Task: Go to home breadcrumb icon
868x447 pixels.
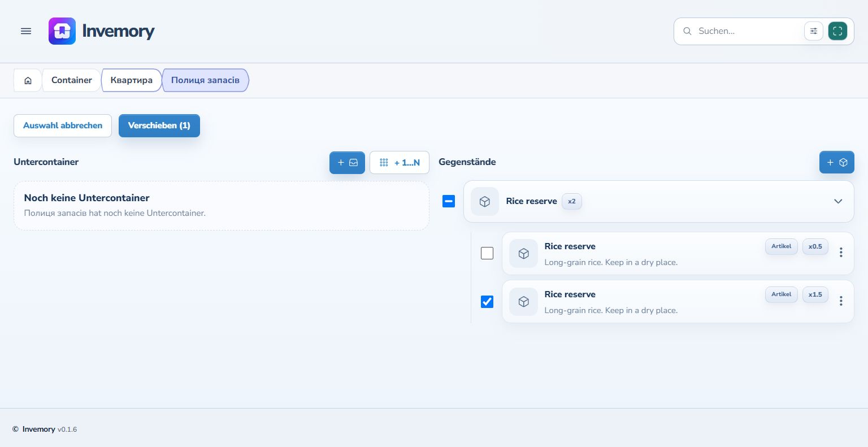Action: click(28, 80)
